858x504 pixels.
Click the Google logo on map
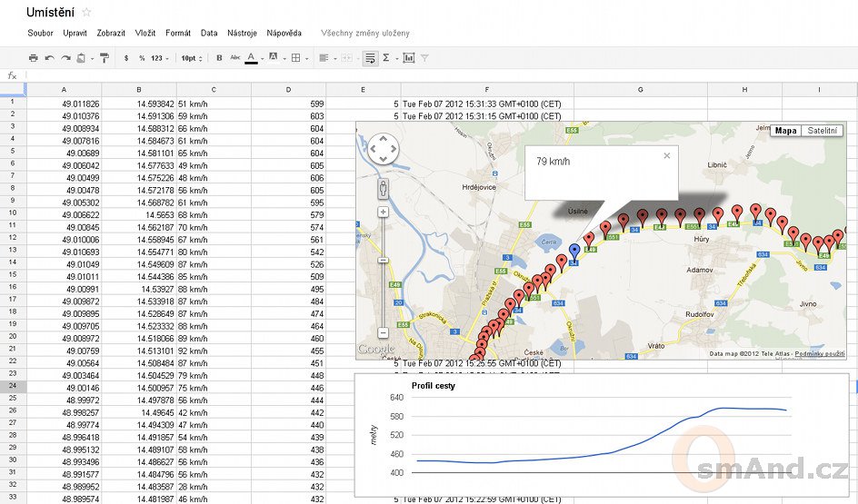click(x=376, y=349)
